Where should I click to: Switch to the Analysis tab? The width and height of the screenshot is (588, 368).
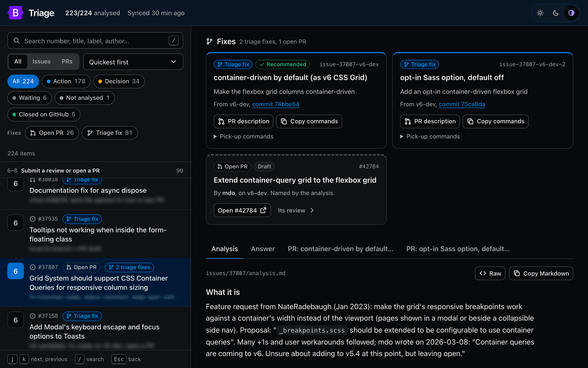tap(225, 249)
